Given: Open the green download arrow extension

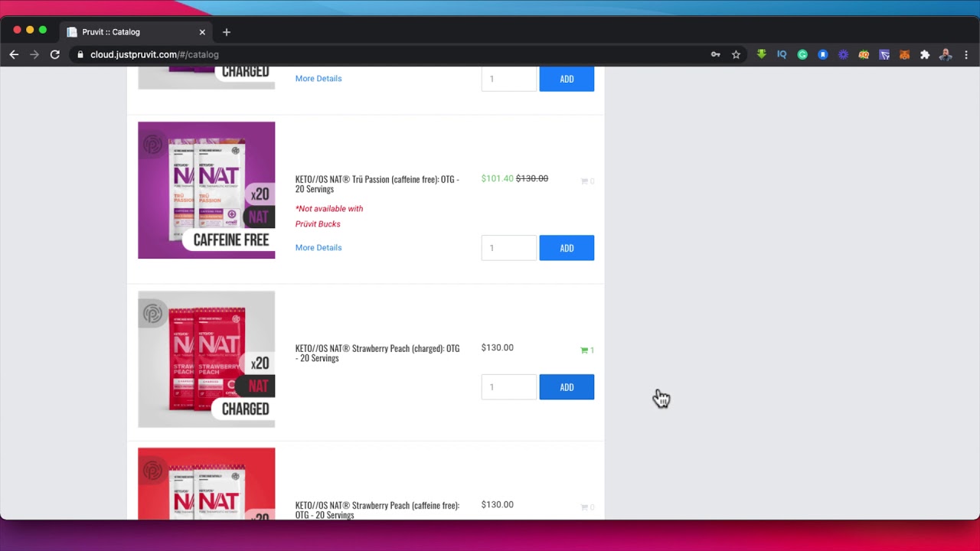Looking at the screenshot, I should 761,54.
